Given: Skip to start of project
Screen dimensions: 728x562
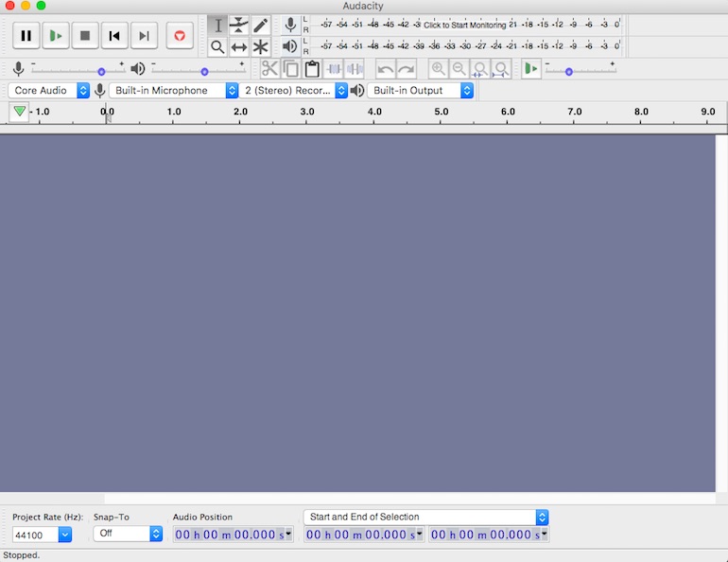Looking at the screenshot, I should point(114,35).
